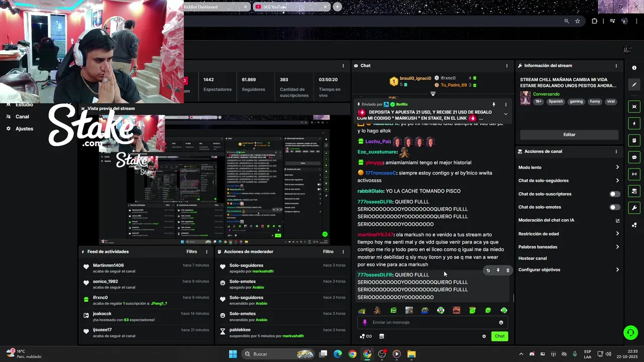Click Hostear canal in channel actions

[x=532, y=258]
